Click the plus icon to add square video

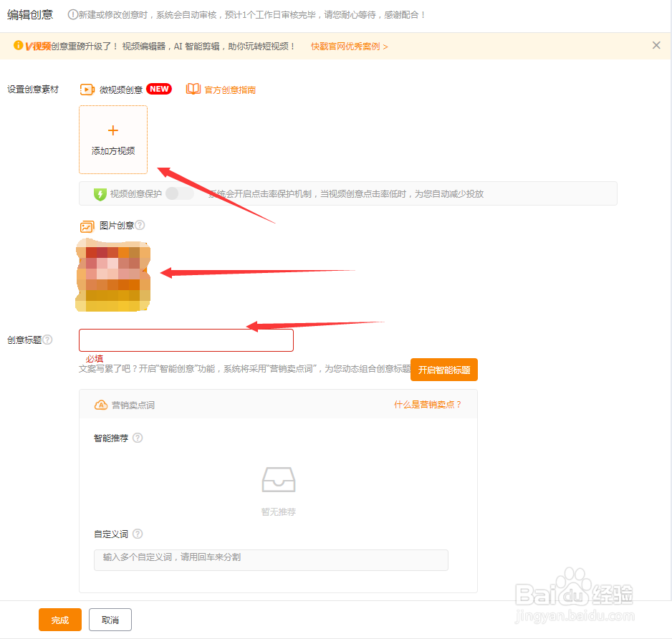tap(113, 130)
